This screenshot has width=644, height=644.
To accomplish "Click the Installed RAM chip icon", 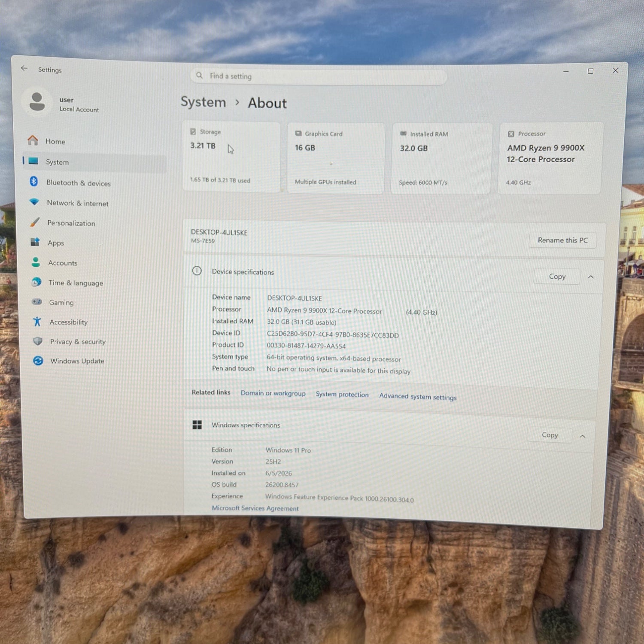I will (403, 134).
